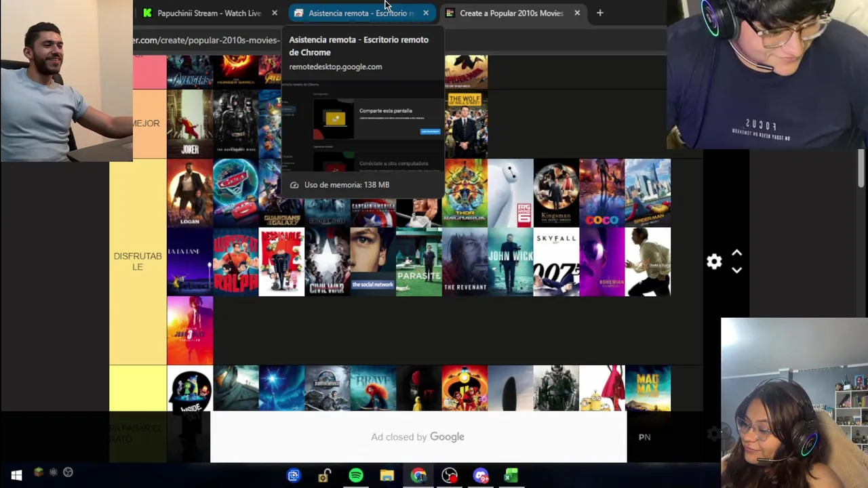Image resolution: width=868 pixels, height=488 pixels.
Task: Select the Wreck-It Ralph poster
Action: (235, 262)
